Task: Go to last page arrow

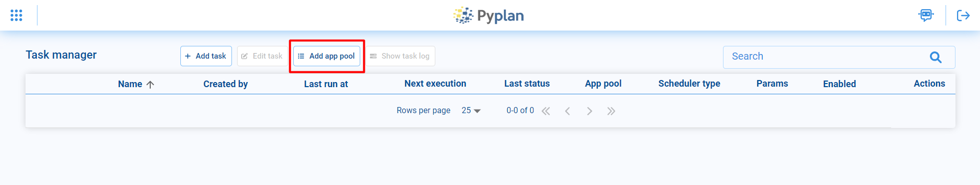Action: (611, 111)
